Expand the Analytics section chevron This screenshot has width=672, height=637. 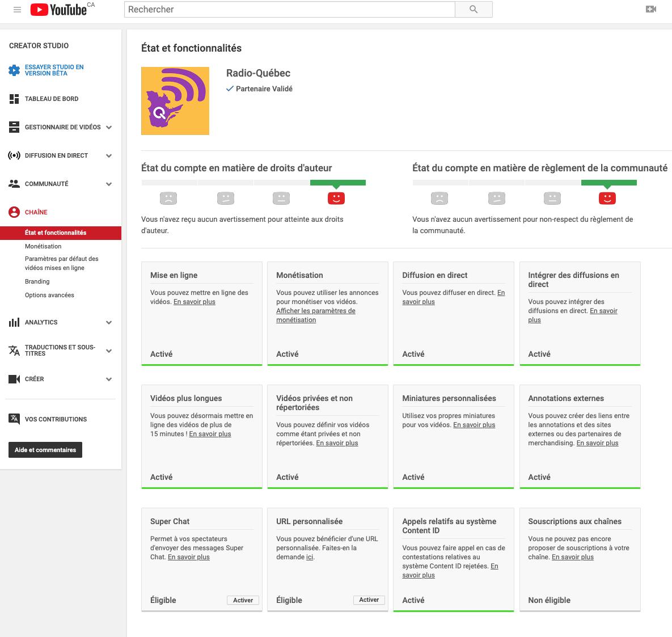[109, 322]
